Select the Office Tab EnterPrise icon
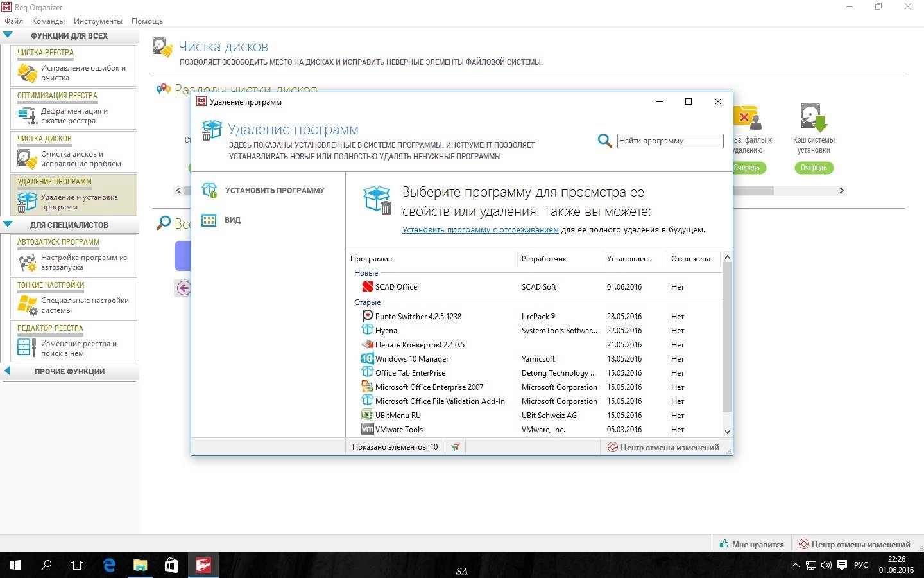Viewport: 924px width, 578px height. [367, 372]
